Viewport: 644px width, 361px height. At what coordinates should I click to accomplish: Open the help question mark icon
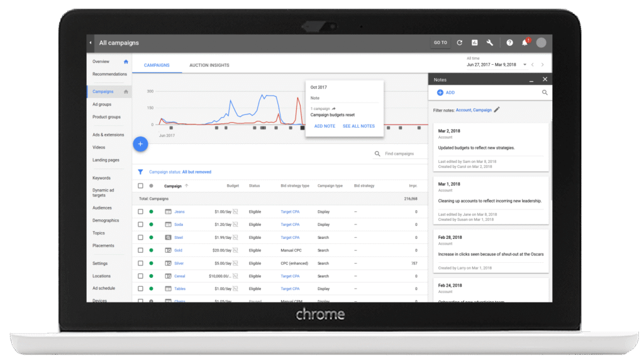509,42
